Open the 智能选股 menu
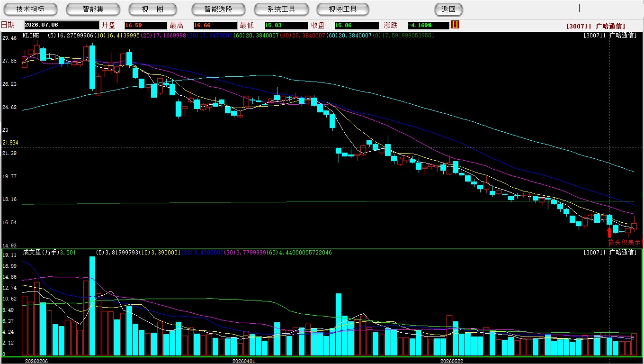 point(218,9)
